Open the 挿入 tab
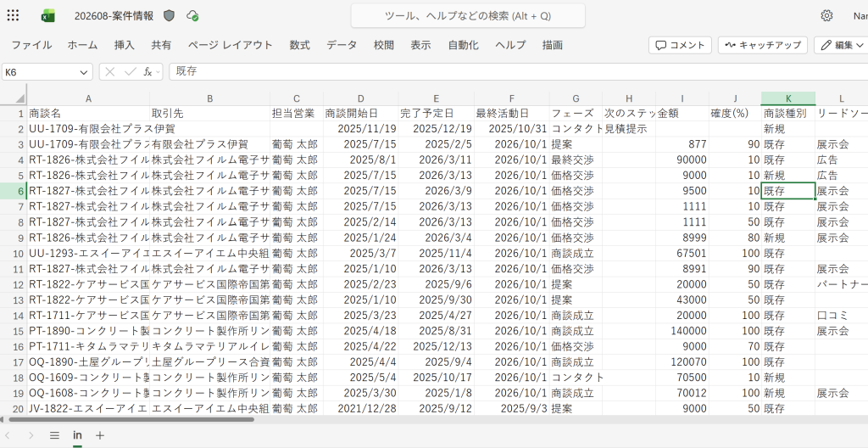Screen dimensions: 868x448 coord(125,46)
